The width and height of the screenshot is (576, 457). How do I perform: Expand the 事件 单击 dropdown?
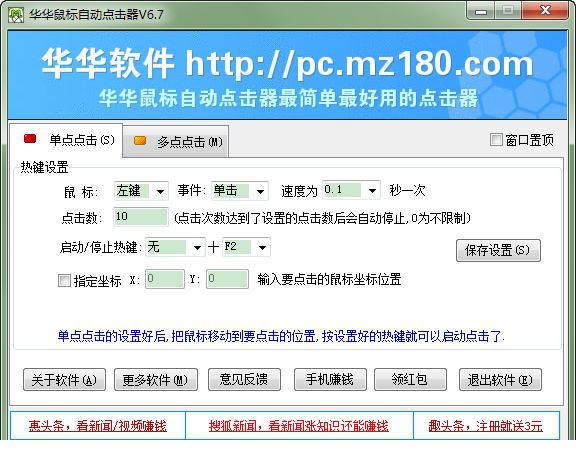(x=240, y=191)
